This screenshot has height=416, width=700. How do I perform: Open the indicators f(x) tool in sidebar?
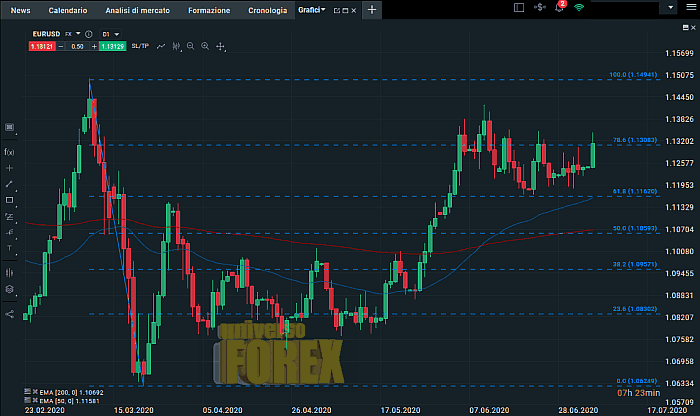click(x=10, y=152)
